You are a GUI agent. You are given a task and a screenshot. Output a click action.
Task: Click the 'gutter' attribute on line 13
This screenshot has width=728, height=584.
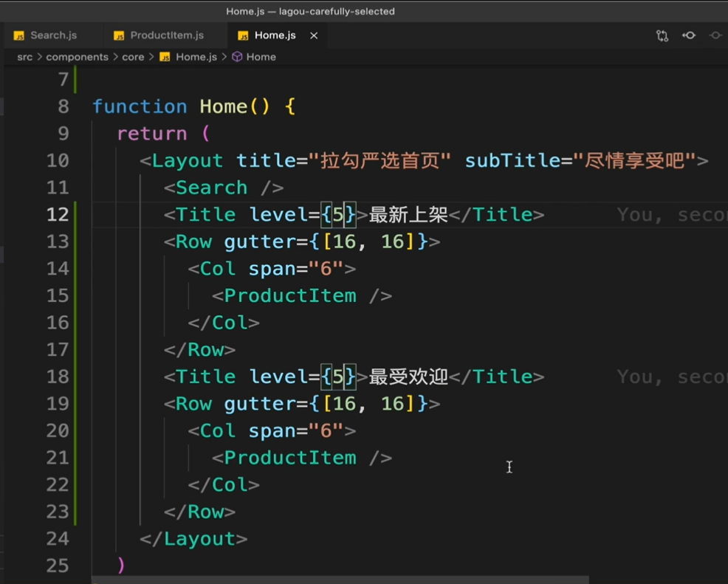(x=260, y=242)
